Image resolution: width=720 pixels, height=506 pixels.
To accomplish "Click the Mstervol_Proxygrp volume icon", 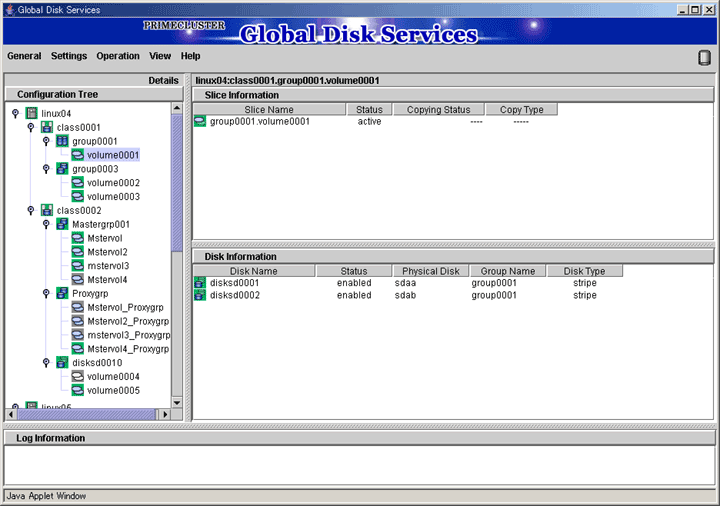I will click(x=78, y=307).
